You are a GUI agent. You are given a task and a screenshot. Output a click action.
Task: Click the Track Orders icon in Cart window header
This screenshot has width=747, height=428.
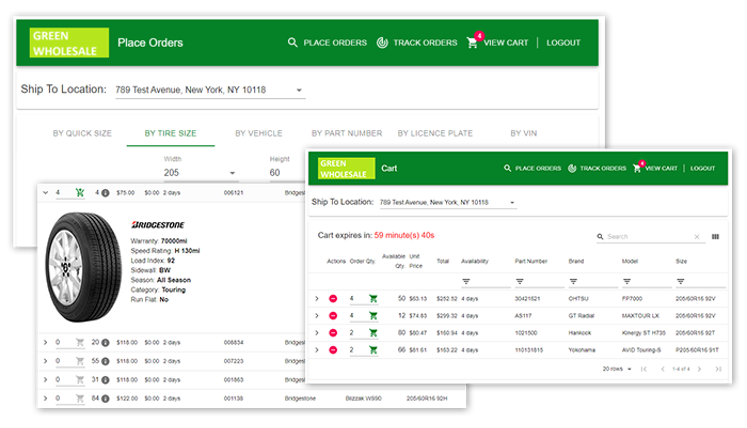(572, 168)
